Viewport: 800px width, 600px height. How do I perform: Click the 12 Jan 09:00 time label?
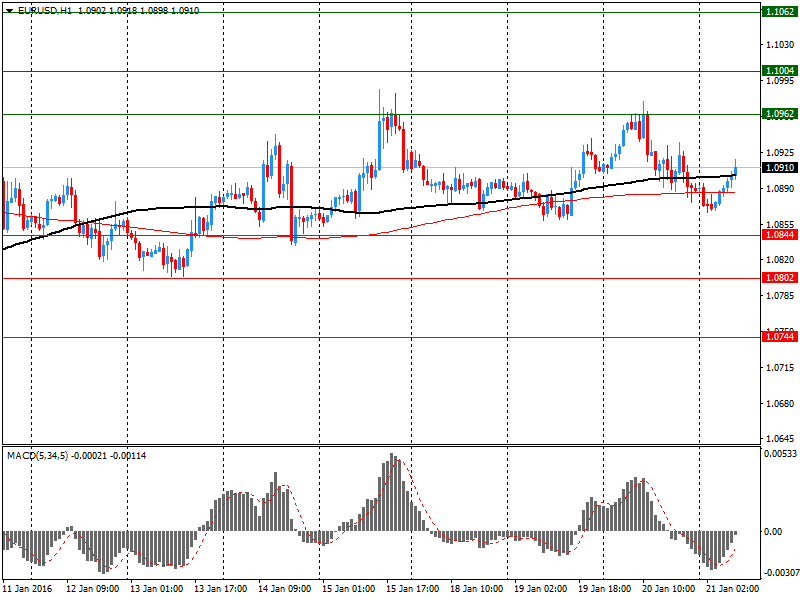click(x=92, y=588)
